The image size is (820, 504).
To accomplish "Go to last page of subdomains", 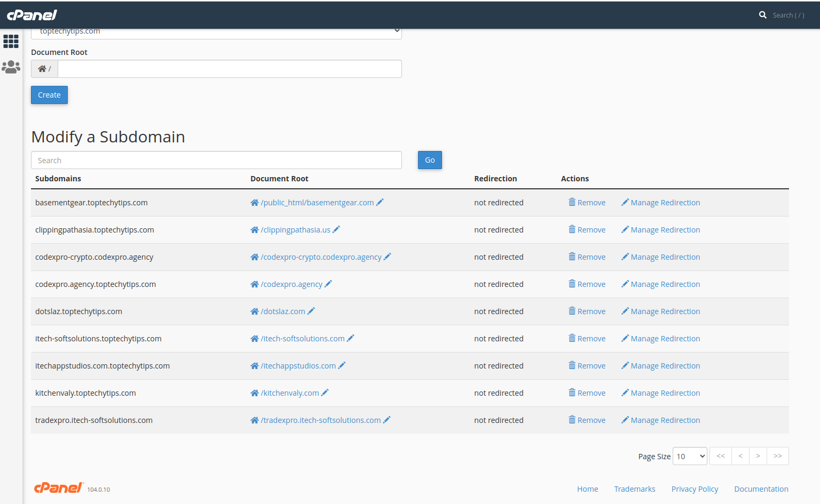I will click(778, 456).
